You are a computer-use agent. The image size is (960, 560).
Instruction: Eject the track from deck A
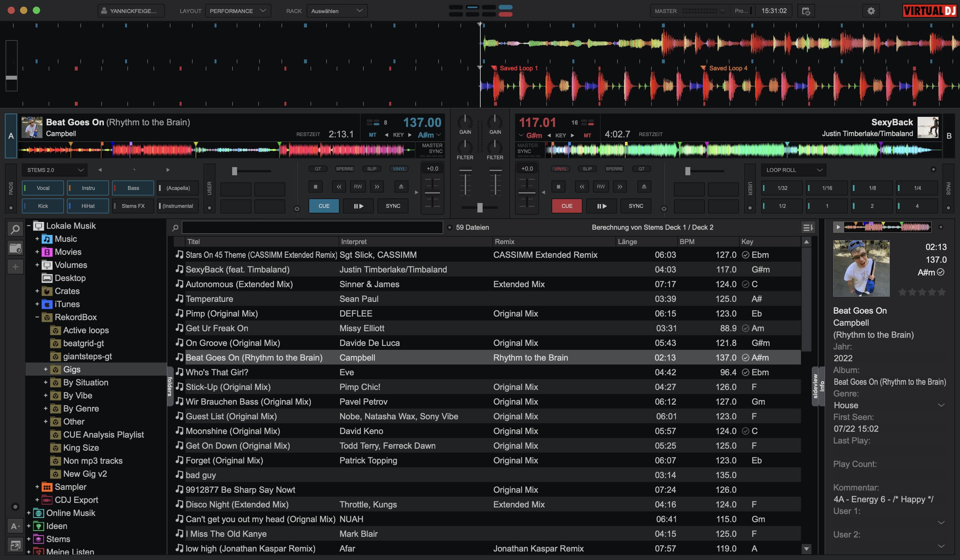click(401, 187)
